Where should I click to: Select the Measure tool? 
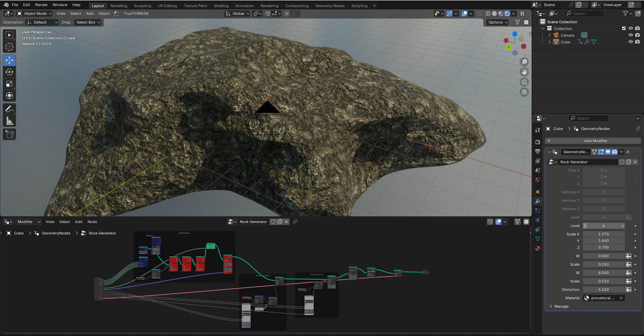point(10,121)
